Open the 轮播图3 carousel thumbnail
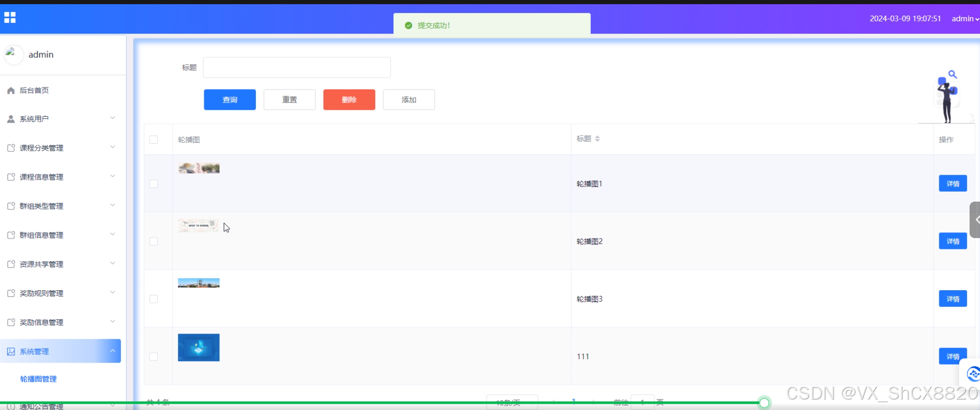Image resolution: width=980 pixels, height=410 pixels. (x=199, y=283)
